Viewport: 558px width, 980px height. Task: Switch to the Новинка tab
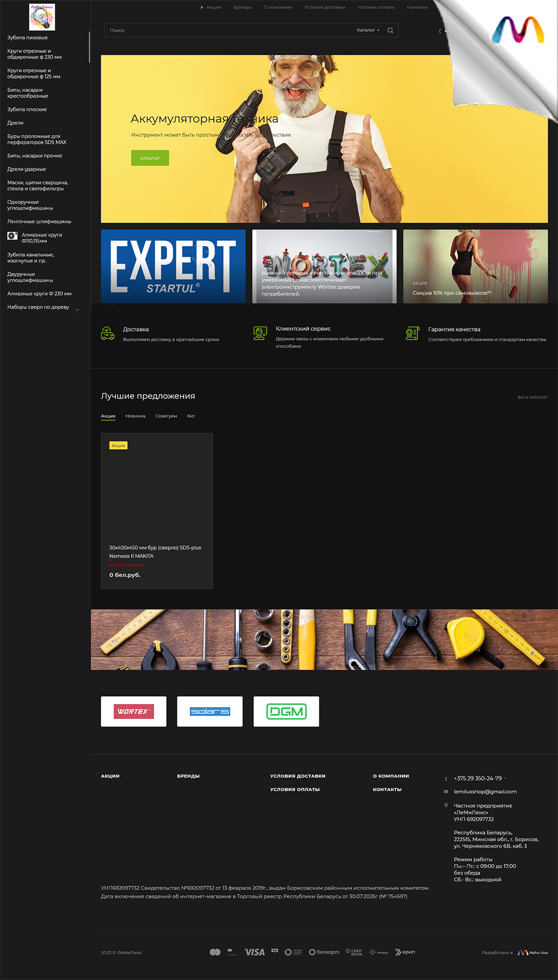pos(135,416)
